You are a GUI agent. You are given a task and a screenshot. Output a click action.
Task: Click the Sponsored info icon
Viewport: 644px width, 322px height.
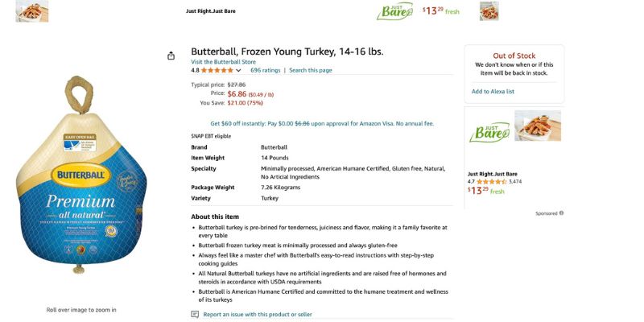point(561,213)
